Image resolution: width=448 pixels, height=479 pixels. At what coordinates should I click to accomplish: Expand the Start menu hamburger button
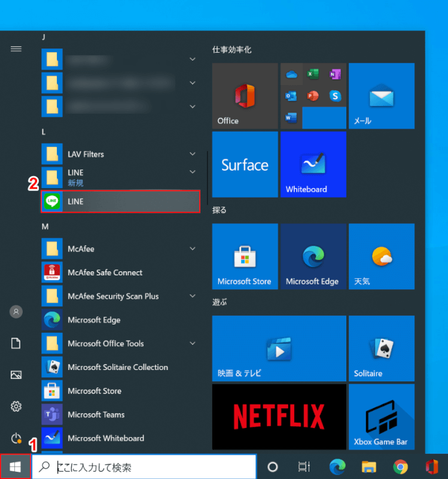(x=16, y=49)
